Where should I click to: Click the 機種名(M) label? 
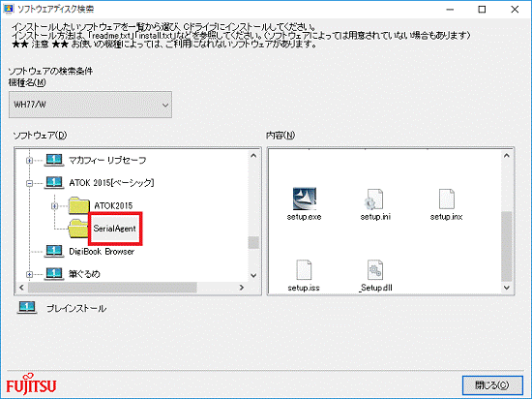pos(27,82)
